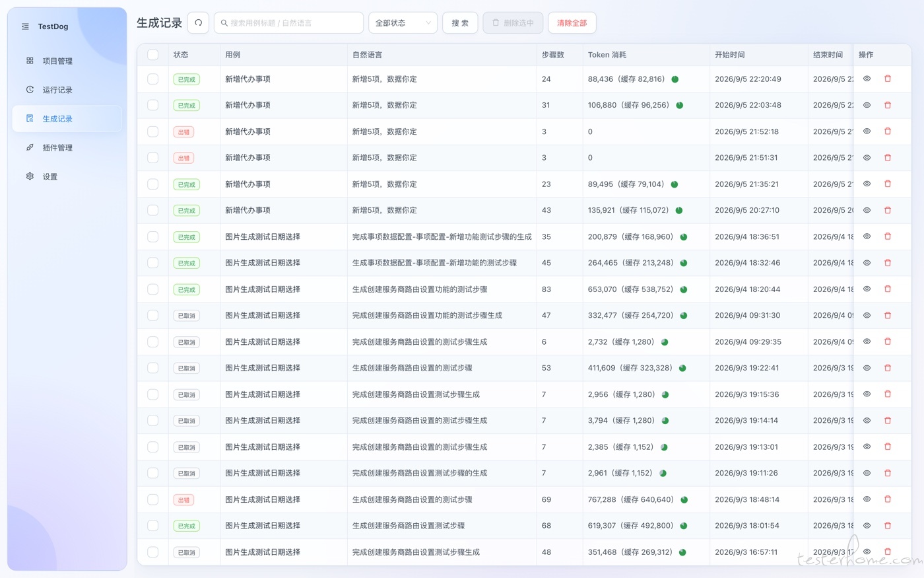View record started 2026/9/5 21:35:21
The height and width of the screenshot is (578, 924).
(867, 184)
